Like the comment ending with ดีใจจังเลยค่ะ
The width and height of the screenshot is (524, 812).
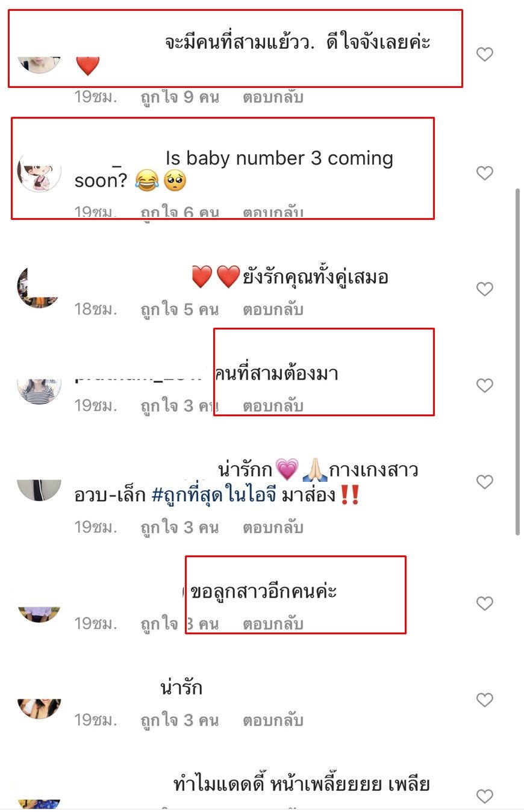[485, 54]
